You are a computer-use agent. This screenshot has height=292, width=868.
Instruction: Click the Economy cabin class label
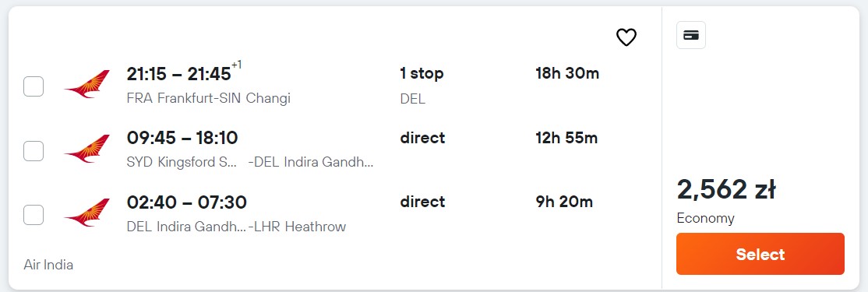[x=705, y=219]
